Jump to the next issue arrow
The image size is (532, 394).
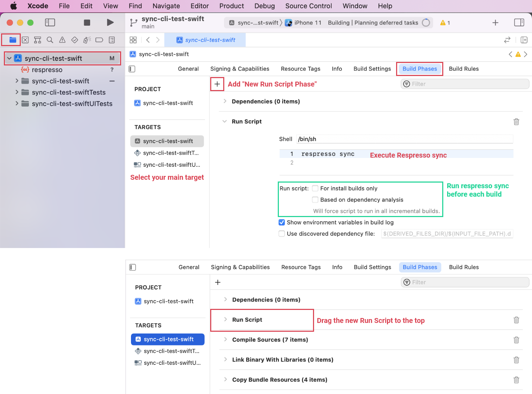point(525,54)
